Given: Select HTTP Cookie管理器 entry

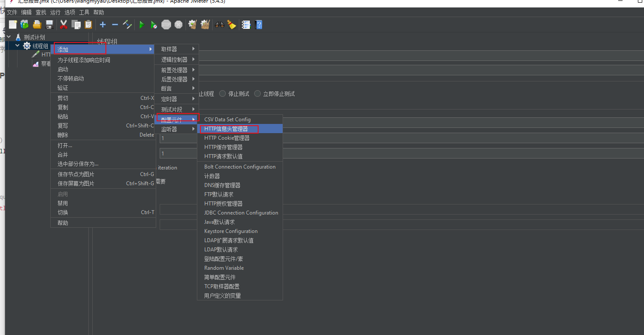Looking at the screenshot, I should 240,138.
